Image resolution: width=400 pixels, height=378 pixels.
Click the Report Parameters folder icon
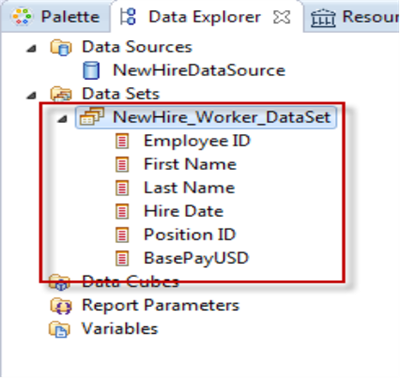coord(61,306)
